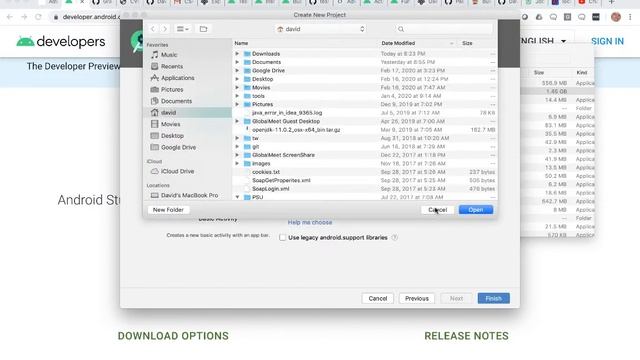Select Recents in Favorites sidebar

point(171,66)
